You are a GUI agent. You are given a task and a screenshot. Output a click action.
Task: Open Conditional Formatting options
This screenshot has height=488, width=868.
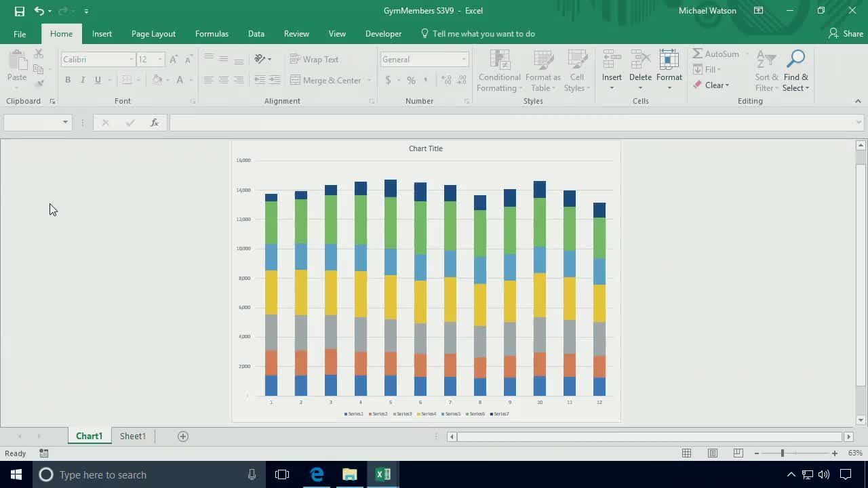pyautogui.click(x=499, y=70)
